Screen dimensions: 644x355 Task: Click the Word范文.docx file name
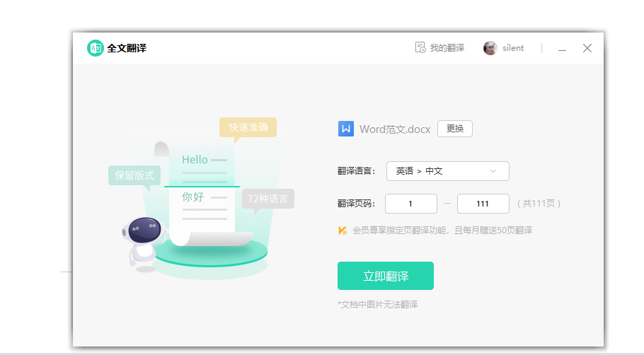(x=395, y=129)
